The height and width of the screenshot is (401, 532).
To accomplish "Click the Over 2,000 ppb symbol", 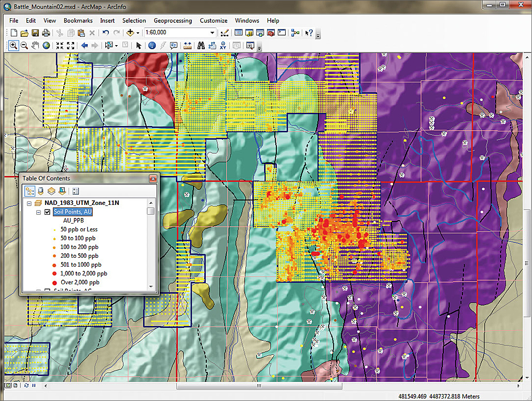I will (54, 282).
